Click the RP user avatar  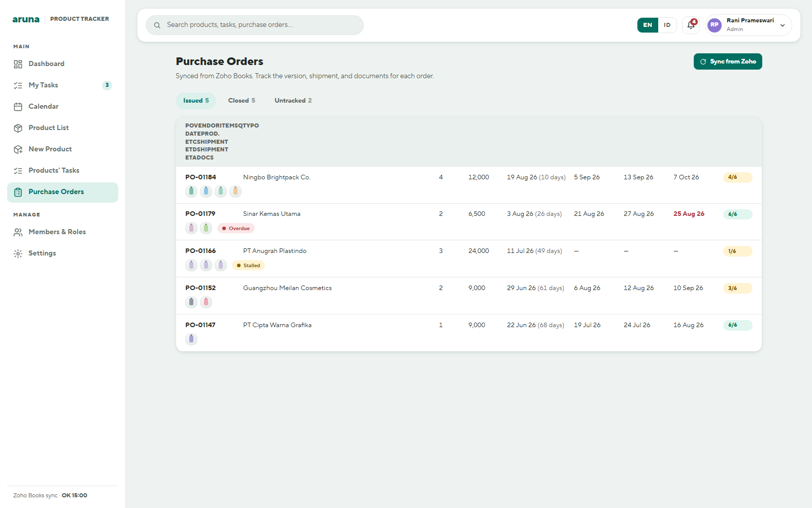[x=715, y=25]
